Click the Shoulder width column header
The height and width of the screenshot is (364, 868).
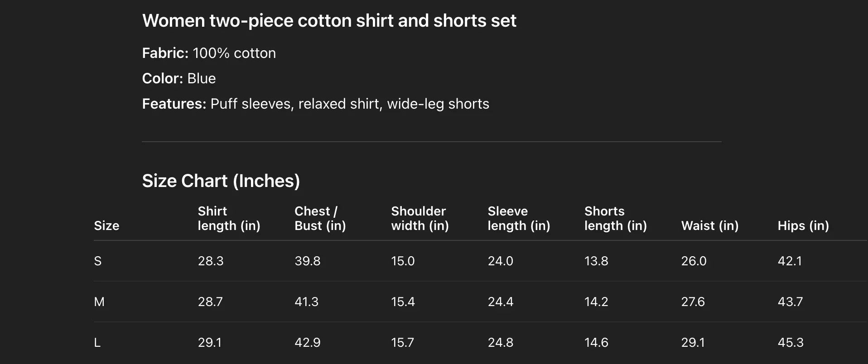420,218
